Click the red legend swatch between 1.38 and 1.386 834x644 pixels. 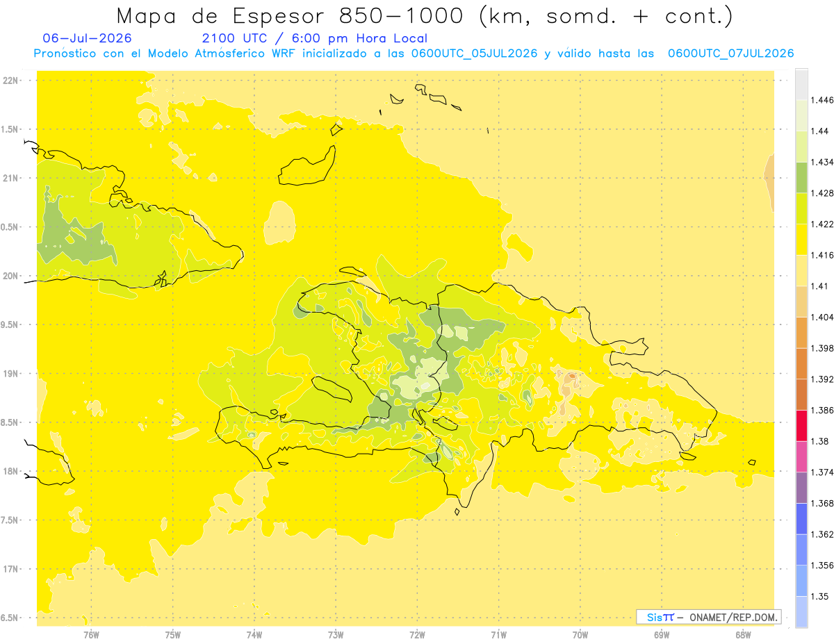[x=801, y=426]
